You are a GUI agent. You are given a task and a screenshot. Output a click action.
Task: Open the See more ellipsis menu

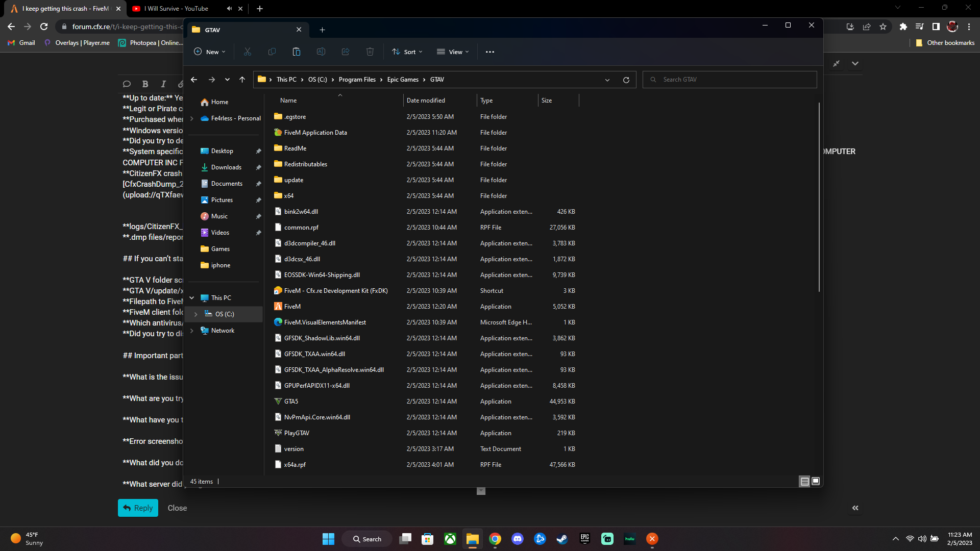(x=490, y=52)
